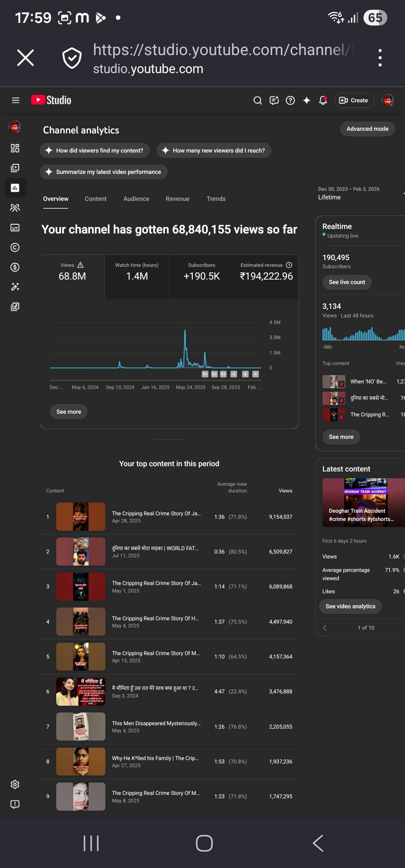Select the Subscribers metric card
Image resolution: width=405 pixels, height=868 pixels.
pyautogui.click(x=201, y=272)
